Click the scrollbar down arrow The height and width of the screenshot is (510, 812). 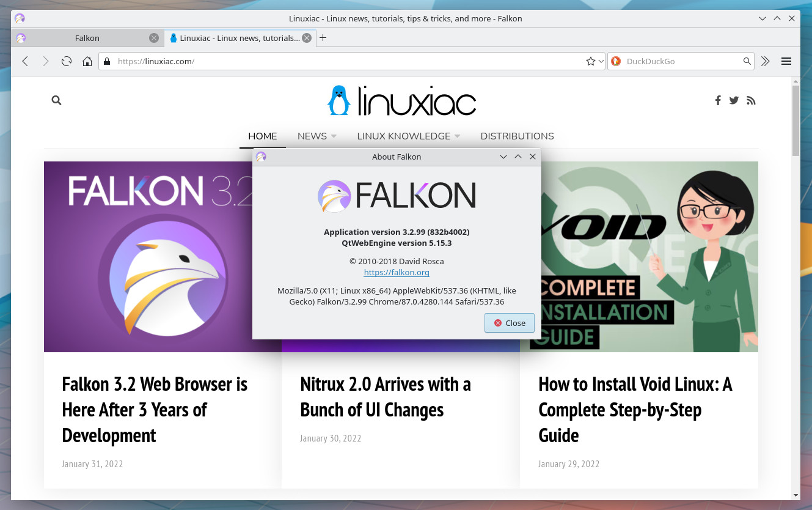(796, 495)
